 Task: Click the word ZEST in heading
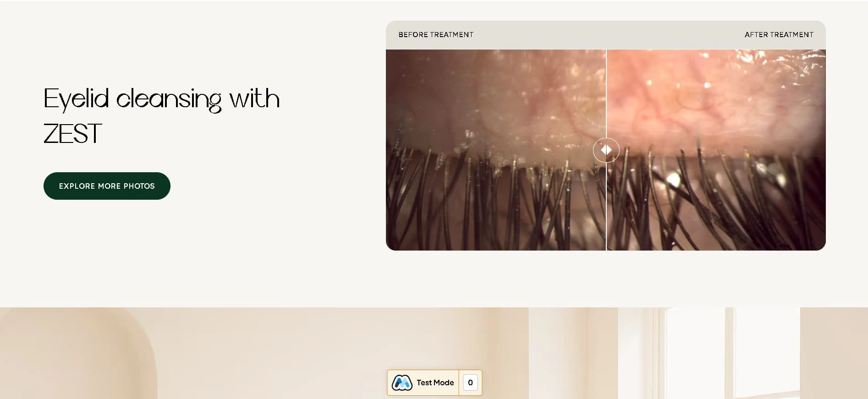72,134
